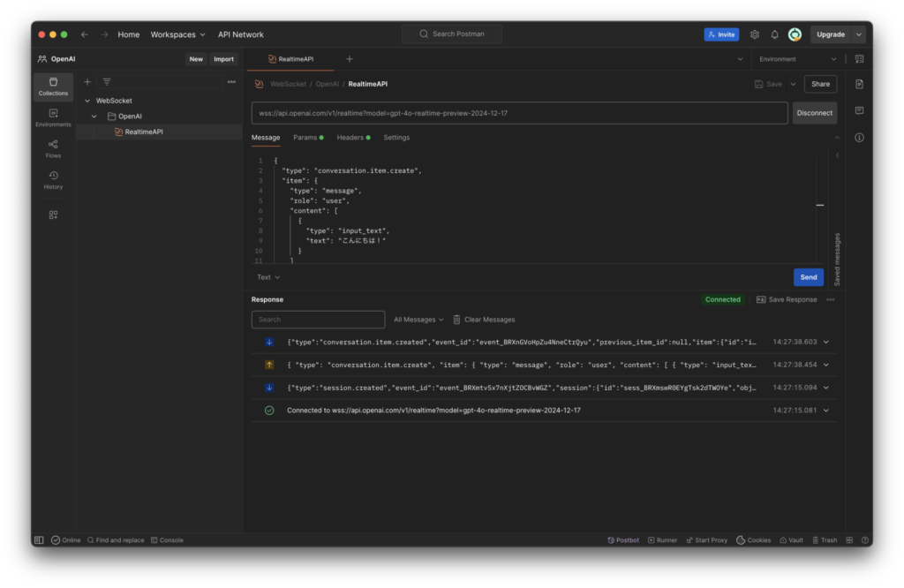Open the Flows sidebar panel
Image resolution: width=904 pixels, height=588 pixels.
coord(53,148)
